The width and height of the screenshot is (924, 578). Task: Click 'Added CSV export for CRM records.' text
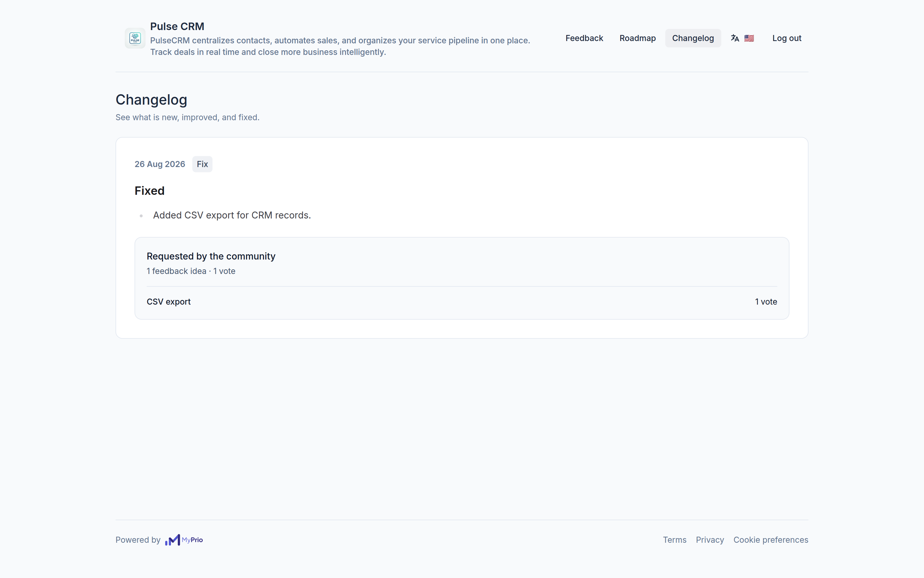coord(232,215)
